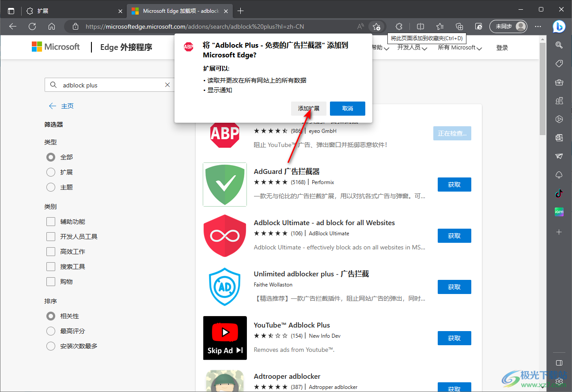This screenshot has height=392, width=572.
Task: Check the 购物 category box
Action: pyautogui.click(x=51, y=282)
